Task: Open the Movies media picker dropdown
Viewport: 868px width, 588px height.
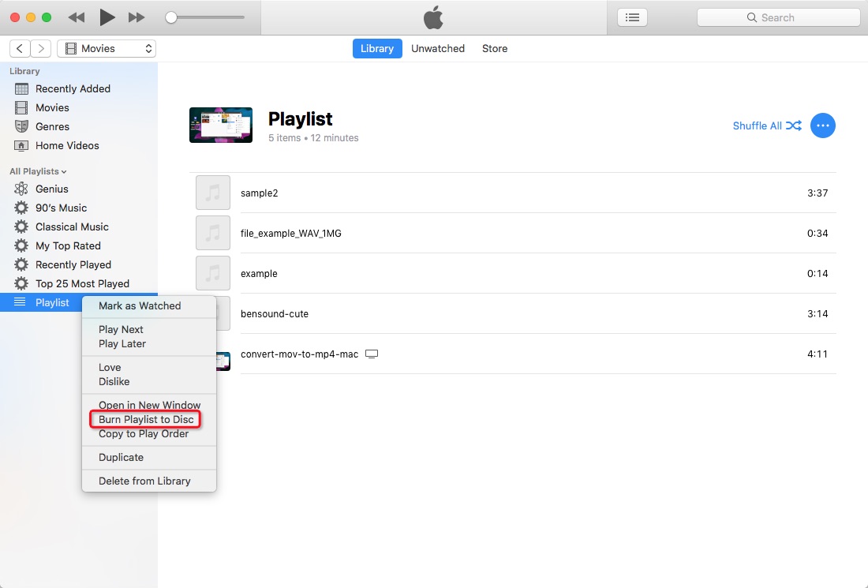Action: click(107, 48)
